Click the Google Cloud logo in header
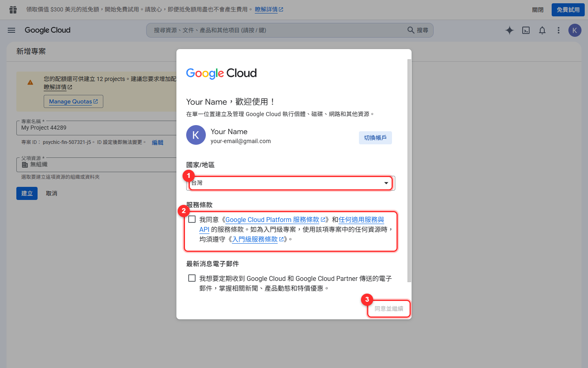588x368 pixels. [x=47, y=30]
